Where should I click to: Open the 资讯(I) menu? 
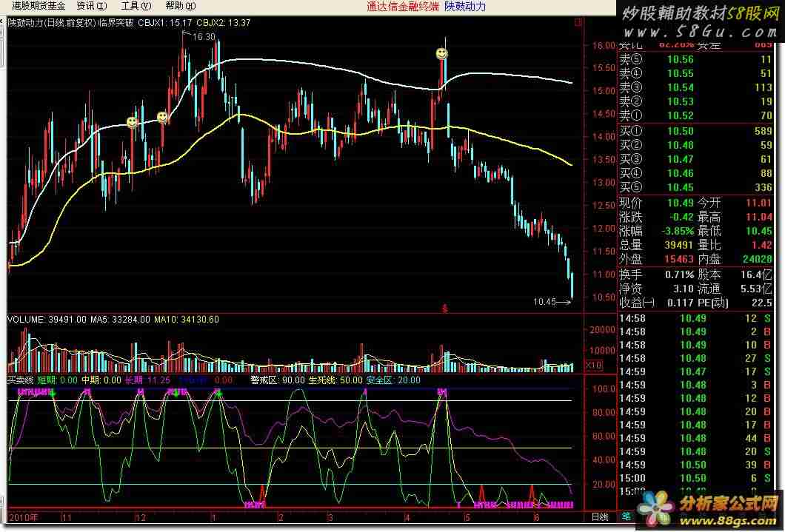pos(92,7)
